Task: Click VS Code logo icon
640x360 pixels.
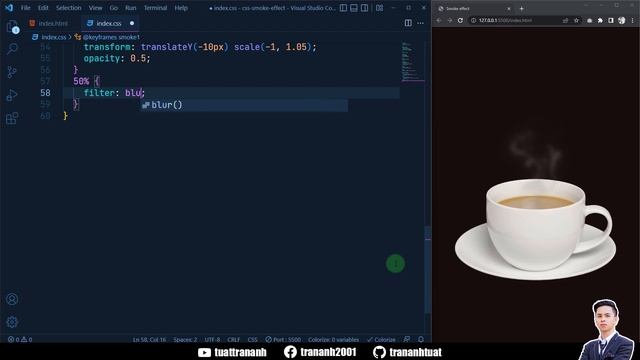Action: point(9,8)
